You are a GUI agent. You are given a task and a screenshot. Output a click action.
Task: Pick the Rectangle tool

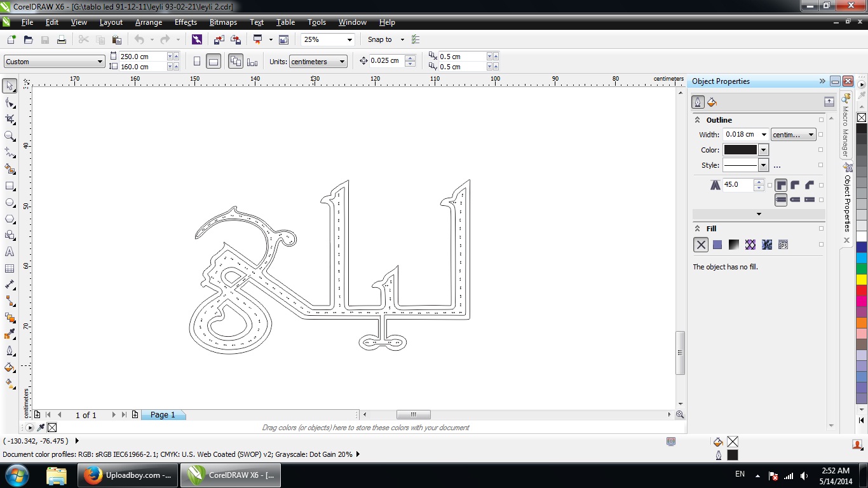[x=10, y=186]
